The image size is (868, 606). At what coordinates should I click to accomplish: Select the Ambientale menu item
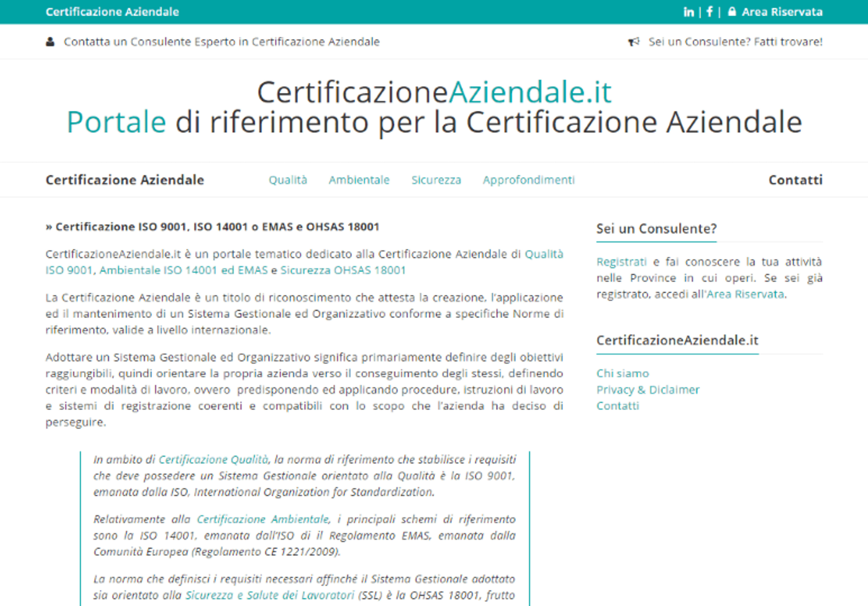[359, 180]
